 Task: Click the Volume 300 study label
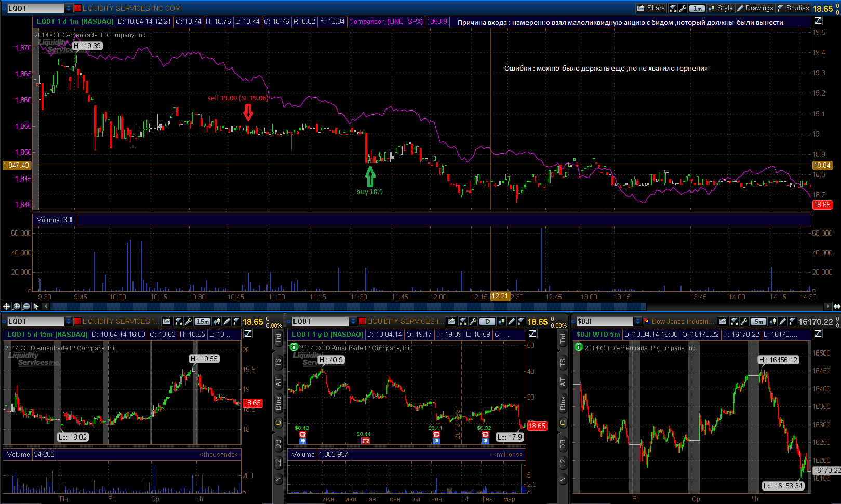click(x=56, y=220)
